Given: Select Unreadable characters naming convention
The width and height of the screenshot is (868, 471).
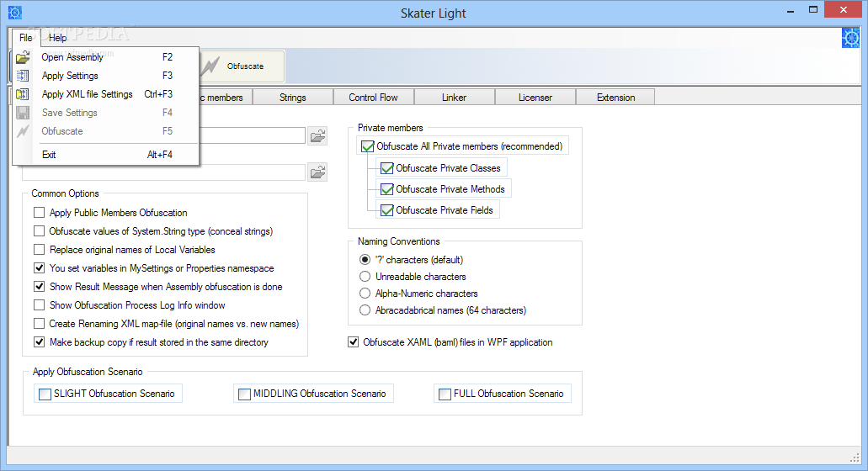Looking at the screenshot, I should point(365,277).
